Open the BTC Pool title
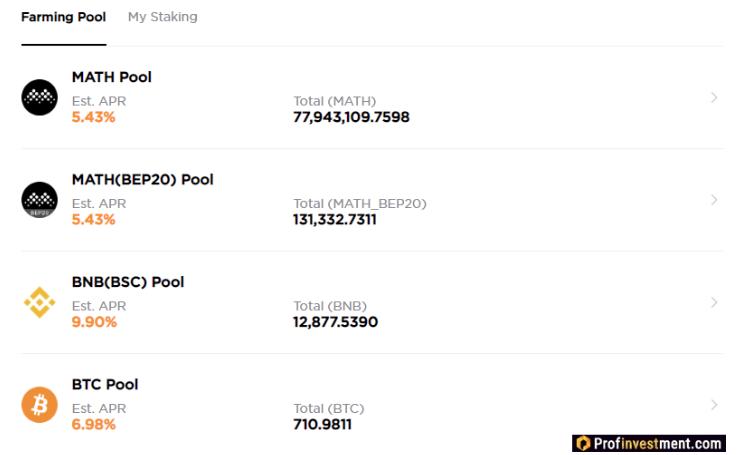The image size is (739, 455). 105,385
